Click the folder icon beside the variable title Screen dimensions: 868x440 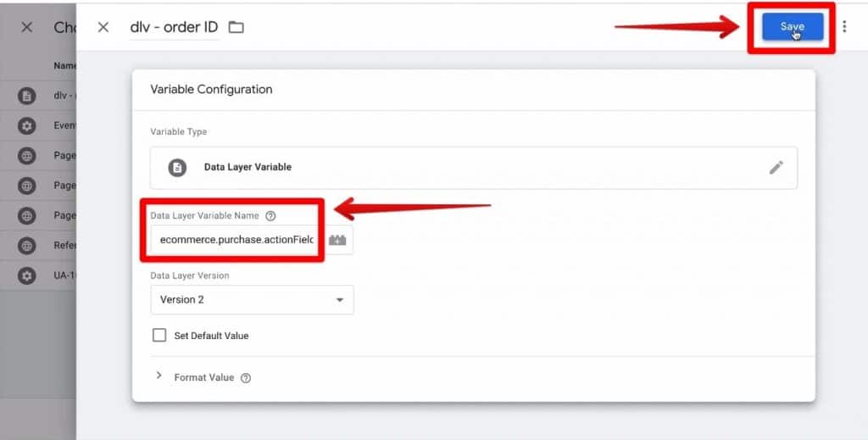point(236,27)
